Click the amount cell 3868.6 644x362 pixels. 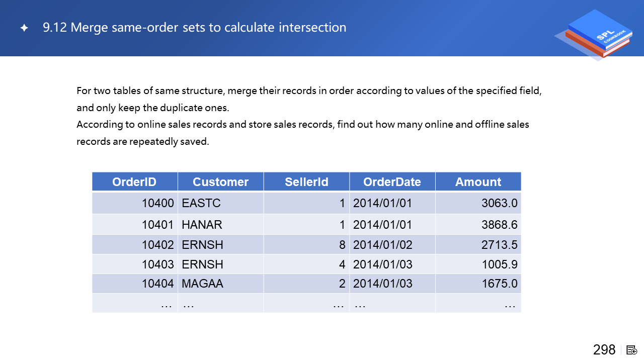499,225
